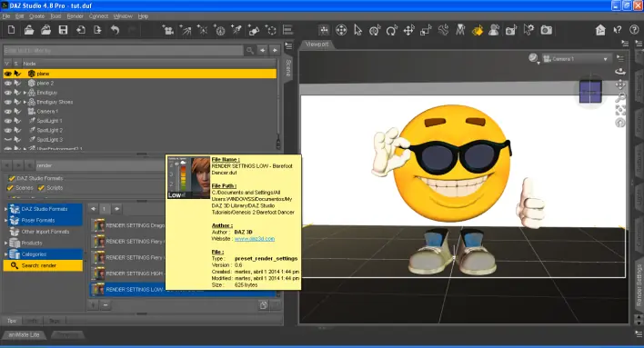The width and height of the screenshot is (644, 348).
Task: Go to next content results page
Action: tap(117, 209)
